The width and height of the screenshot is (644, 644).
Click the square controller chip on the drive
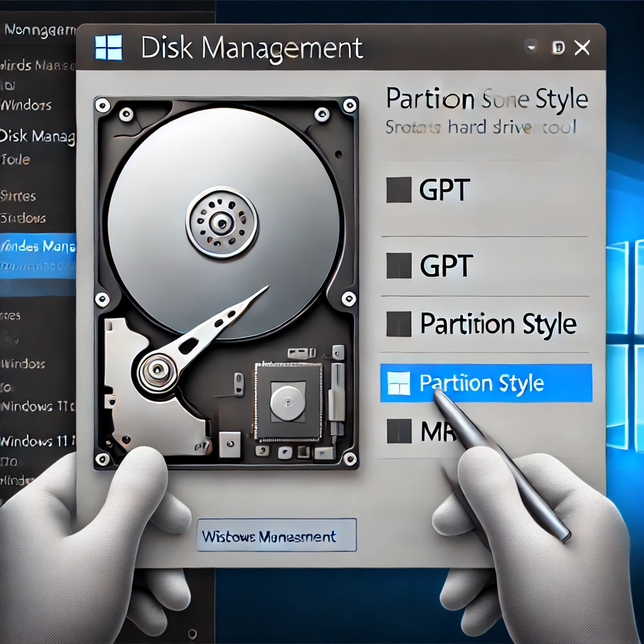(x=287, y=400)
